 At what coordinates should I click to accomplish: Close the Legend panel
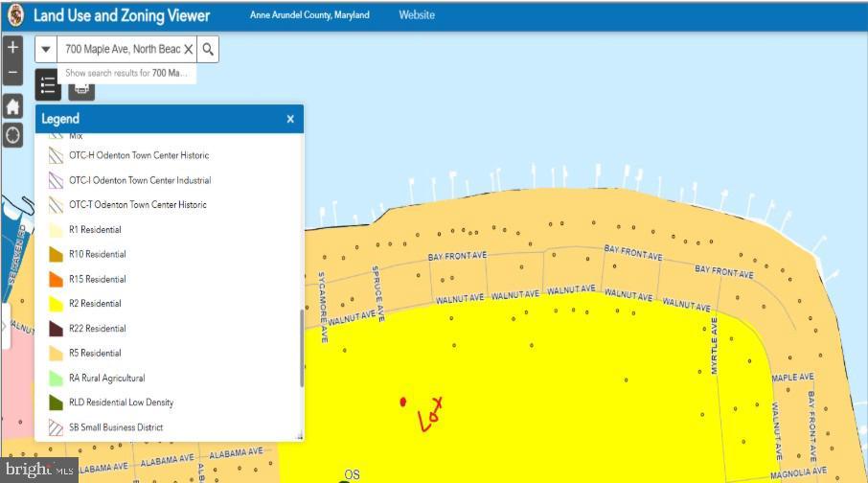290,119
